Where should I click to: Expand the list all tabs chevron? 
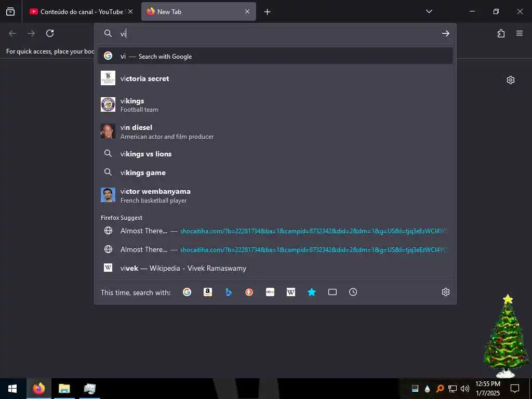pyautogui.click(x=429, y=11)
